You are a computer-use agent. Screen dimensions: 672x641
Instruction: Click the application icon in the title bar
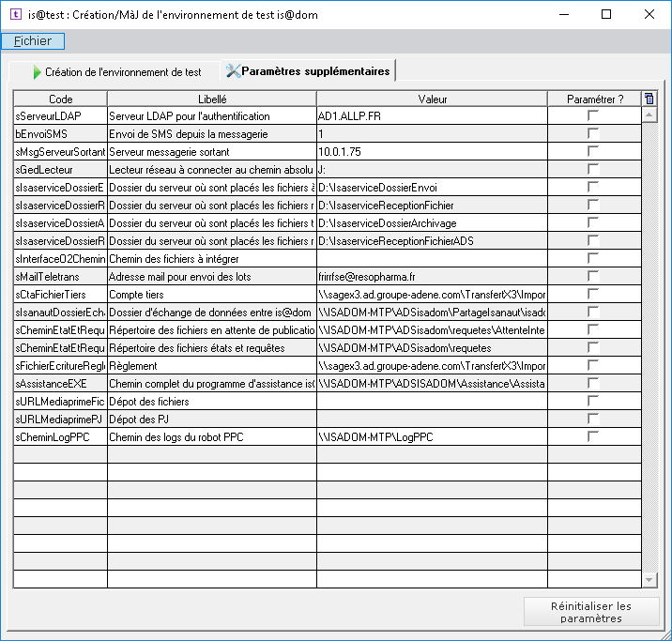(14, 14)
